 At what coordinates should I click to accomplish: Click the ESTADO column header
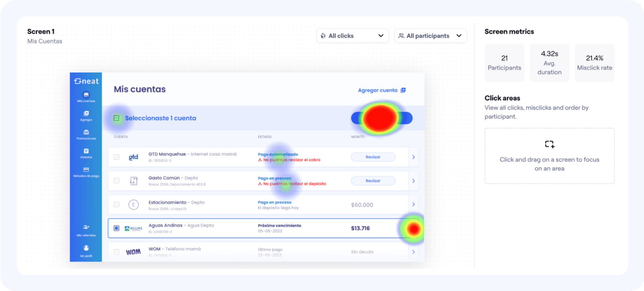[x=265, y=137]
